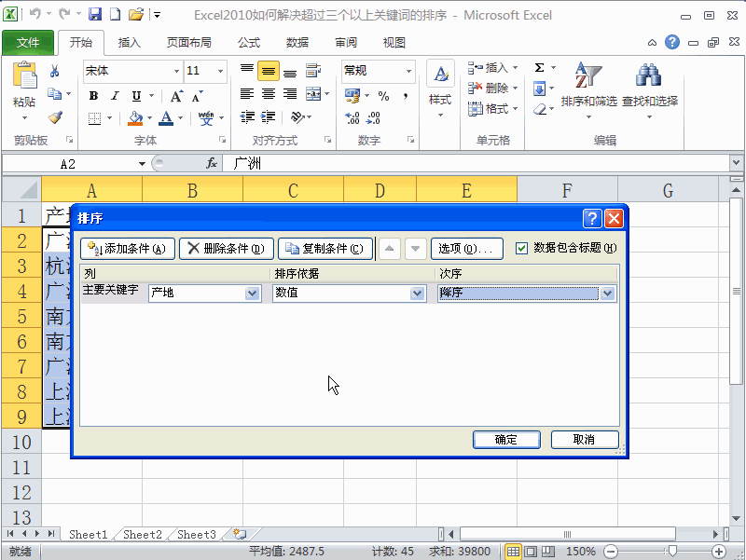Image resolution: width=746 pixels, height=560 pixels.
Task: Open the 数值 sort-on dropdown
Action: point(417,293)
